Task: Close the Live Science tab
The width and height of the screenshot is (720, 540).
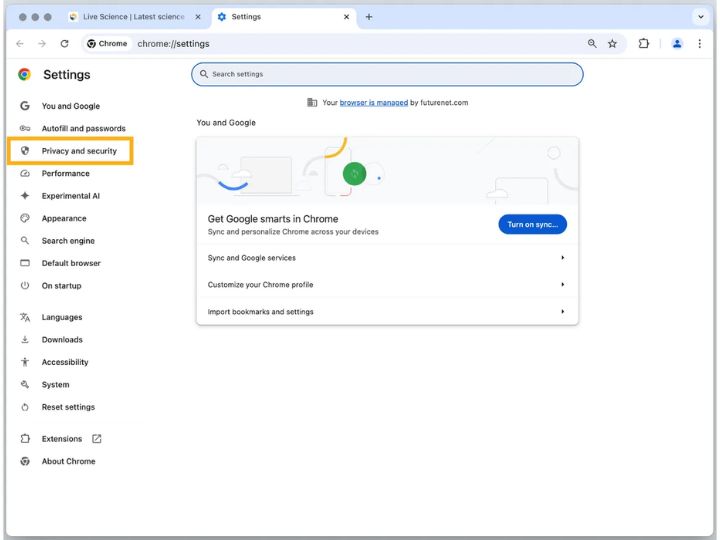Action: tap(198, 17)
